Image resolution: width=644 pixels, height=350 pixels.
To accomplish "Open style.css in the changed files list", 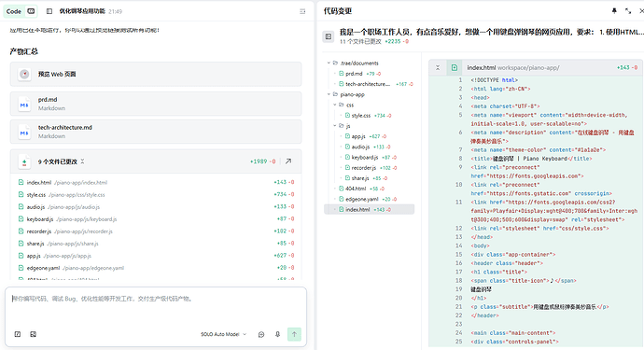I will (156, 195).
